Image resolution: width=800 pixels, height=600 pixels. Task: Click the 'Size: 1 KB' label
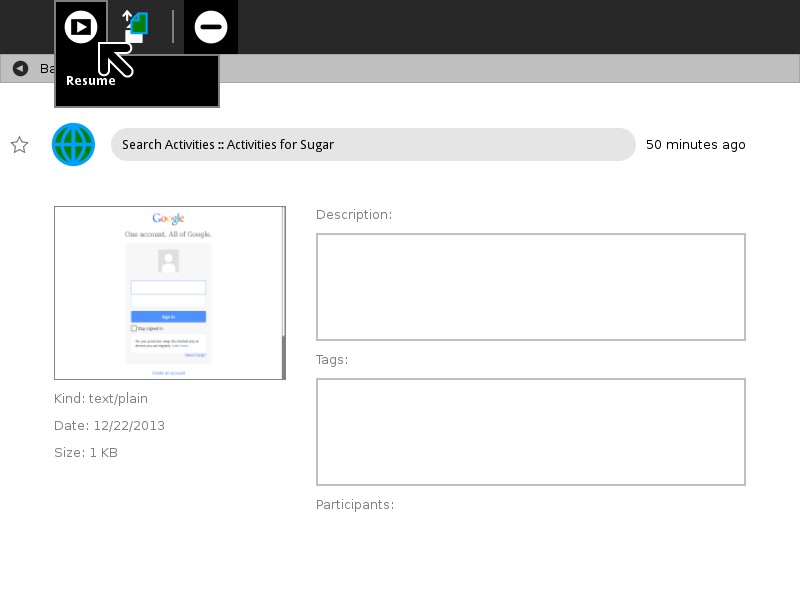click(x=86, y=452)
